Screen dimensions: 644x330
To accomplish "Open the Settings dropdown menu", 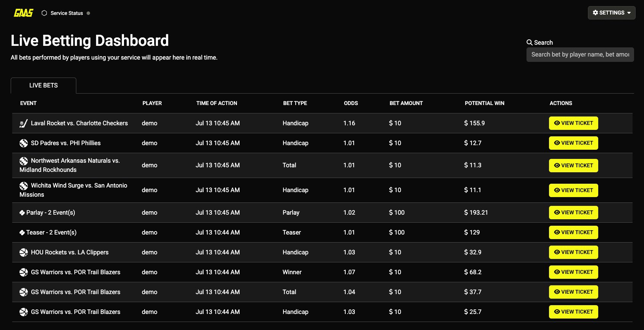I will (x=611, y=13).
